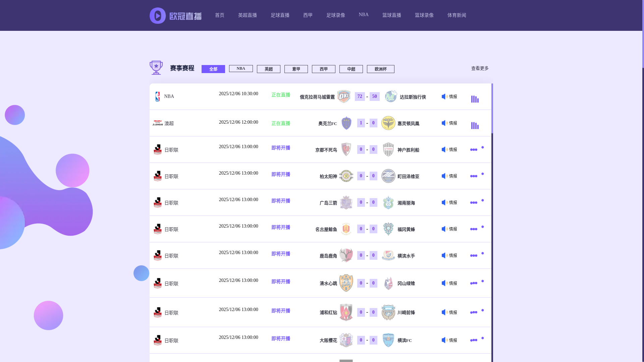Click 情报 link for 大阪樱花 match
644x362 pixels.
point(453,340)
